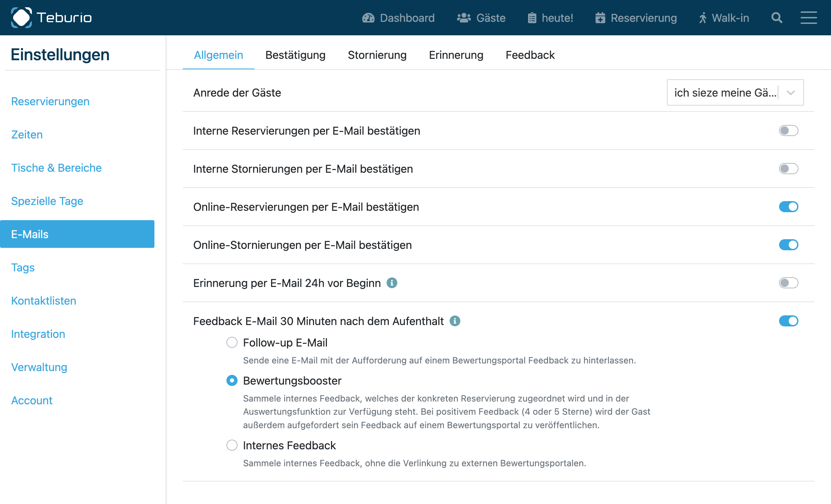The image size is (831, 504).
Task: Switch to the Stornierung tab
Action: pos(377,55)
